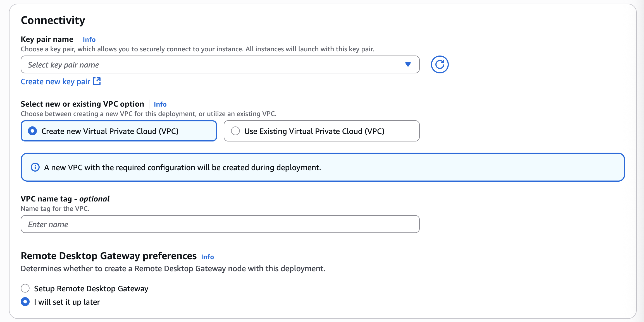Select Create new Virtual Private Cloud (VPC)
The image size is (644, 322).
tap(32, 131)
